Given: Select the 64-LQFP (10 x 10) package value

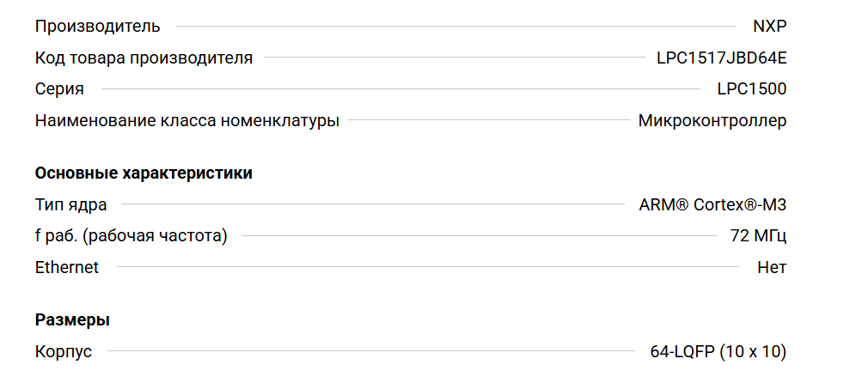Looking at the screenshot, I should pyautogui.click(x=718, y=351).
